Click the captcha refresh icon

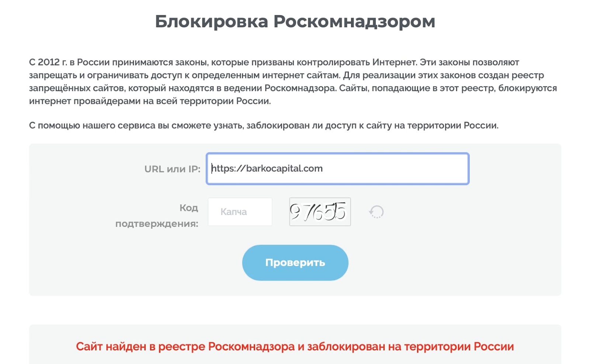point(376,212)
